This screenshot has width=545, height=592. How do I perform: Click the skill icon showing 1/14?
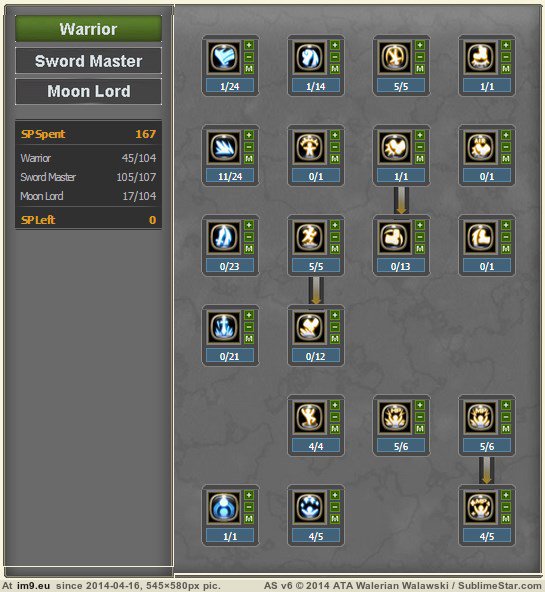[309, 58]
